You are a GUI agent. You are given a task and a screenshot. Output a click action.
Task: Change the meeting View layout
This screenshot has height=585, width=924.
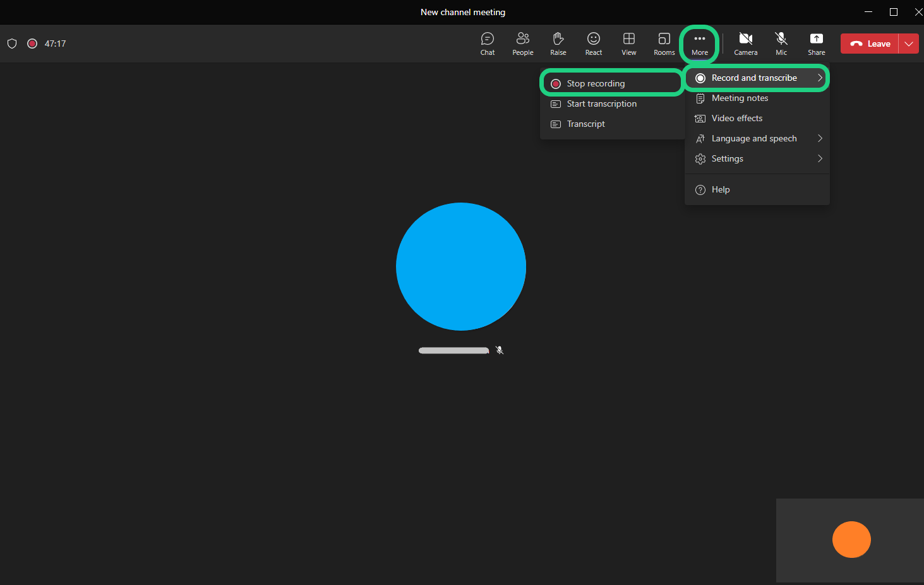628,44
